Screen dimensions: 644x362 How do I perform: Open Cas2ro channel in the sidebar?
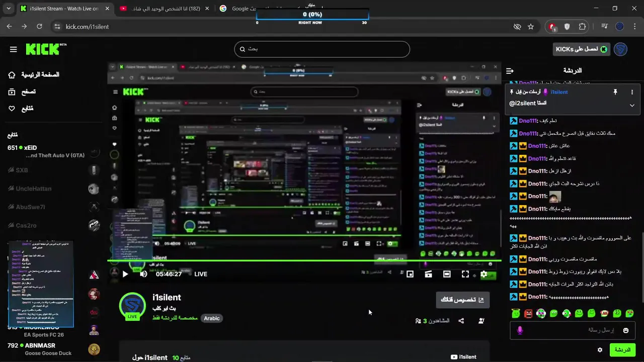click(53, 225)
